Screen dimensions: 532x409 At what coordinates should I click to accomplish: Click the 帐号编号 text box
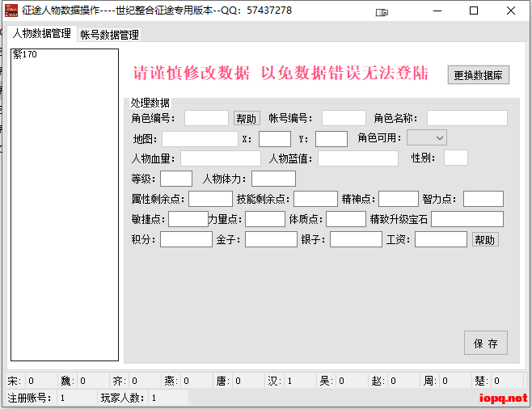[344, 118]
